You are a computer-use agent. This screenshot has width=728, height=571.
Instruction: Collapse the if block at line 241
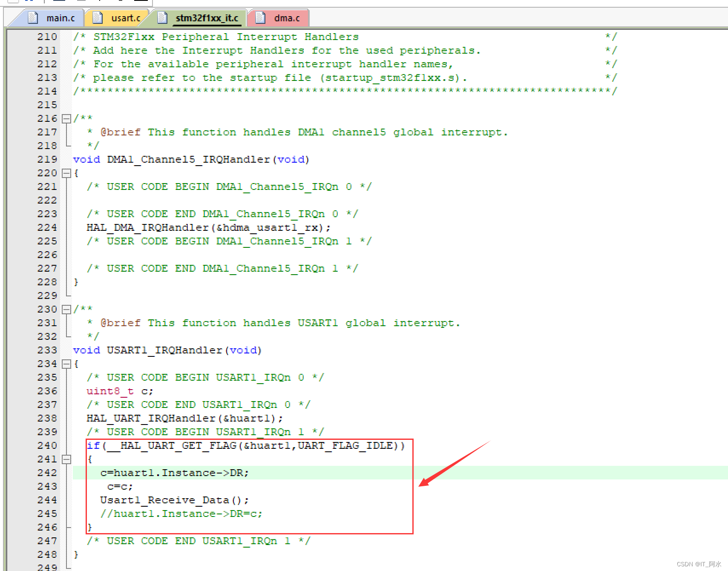pos(66,459)
